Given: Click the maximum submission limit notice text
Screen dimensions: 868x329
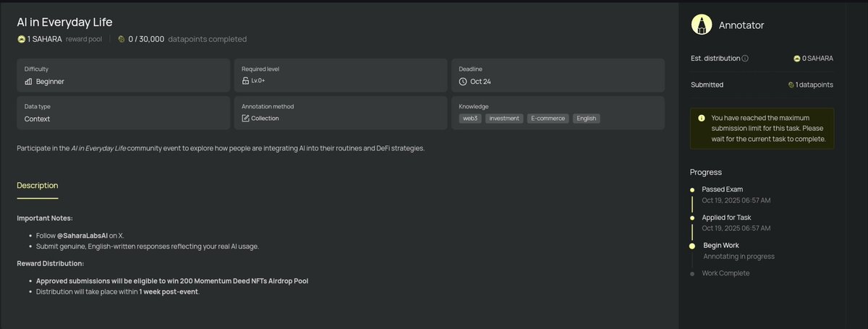Looking at the screenshot, I should click(768, 128).
